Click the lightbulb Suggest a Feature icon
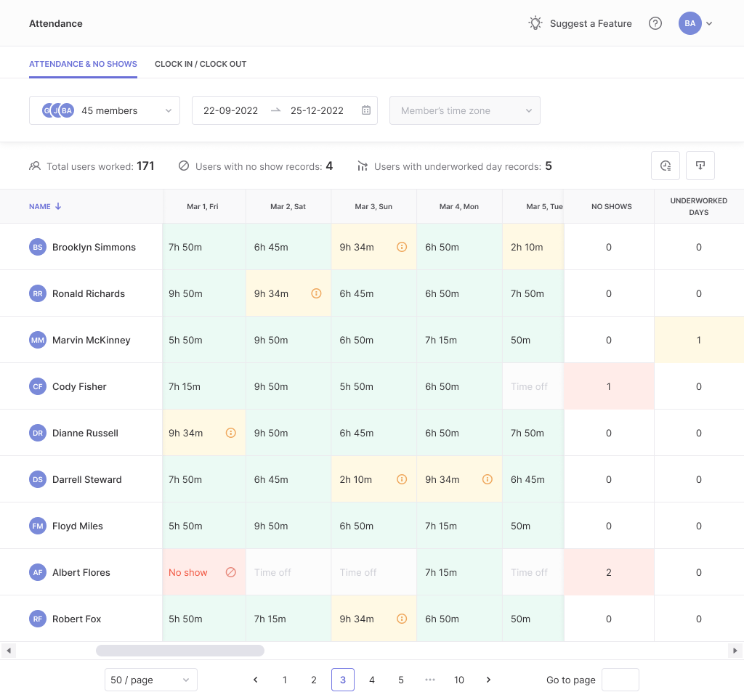Screen dimensions: 744x700 pyautogui.click(x=535, y=23)
